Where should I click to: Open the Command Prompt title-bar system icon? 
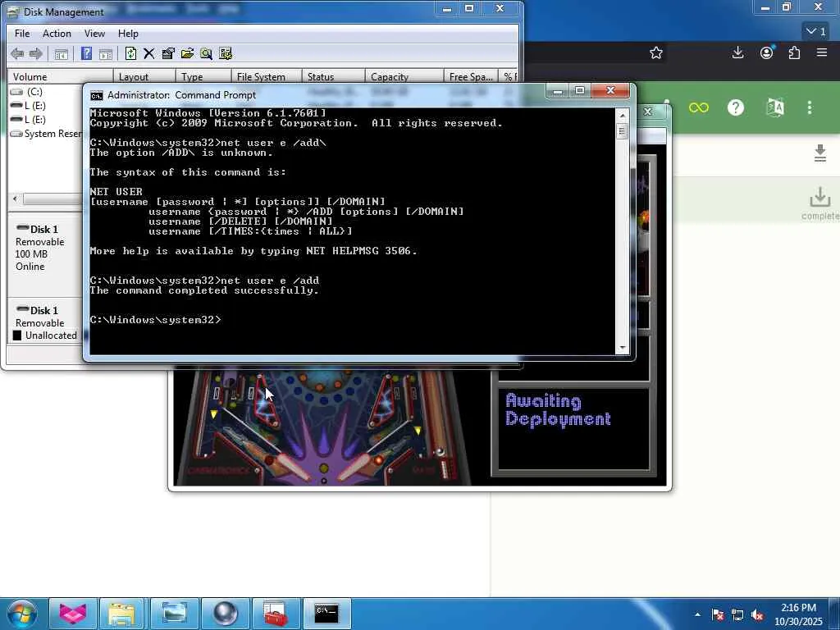(97, 95)
